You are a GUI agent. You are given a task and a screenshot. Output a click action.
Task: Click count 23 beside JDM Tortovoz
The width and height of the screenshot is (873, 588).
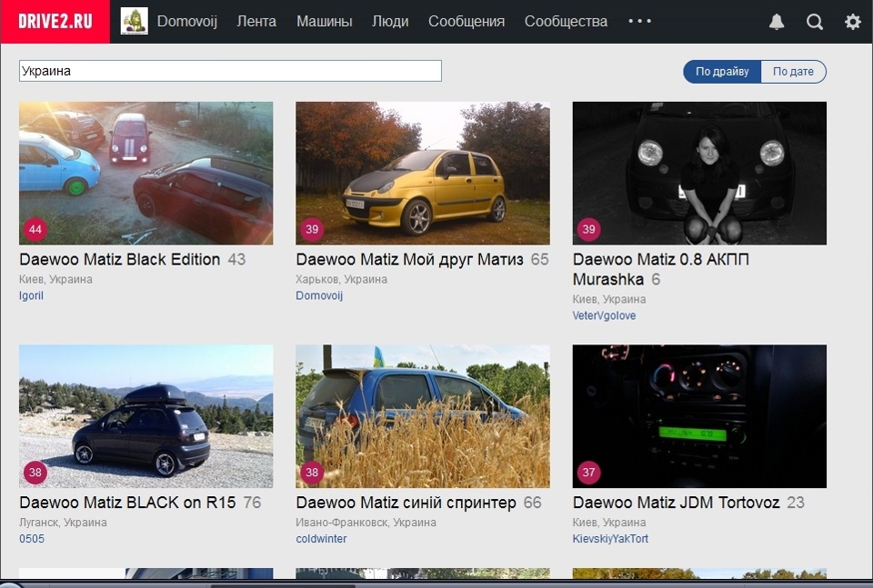pos(796,503)
